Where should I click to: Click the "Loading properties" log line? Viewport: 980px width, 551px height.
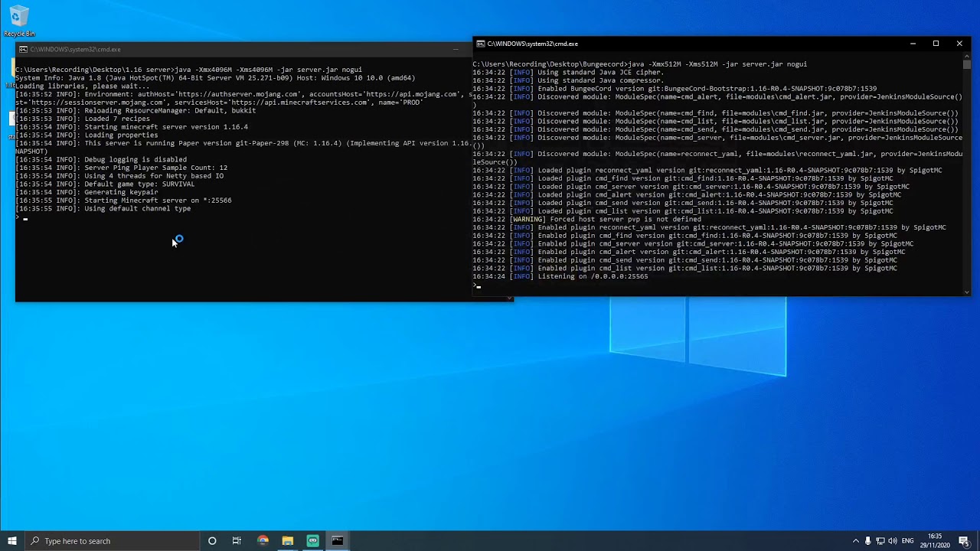[x=87, y=135]
